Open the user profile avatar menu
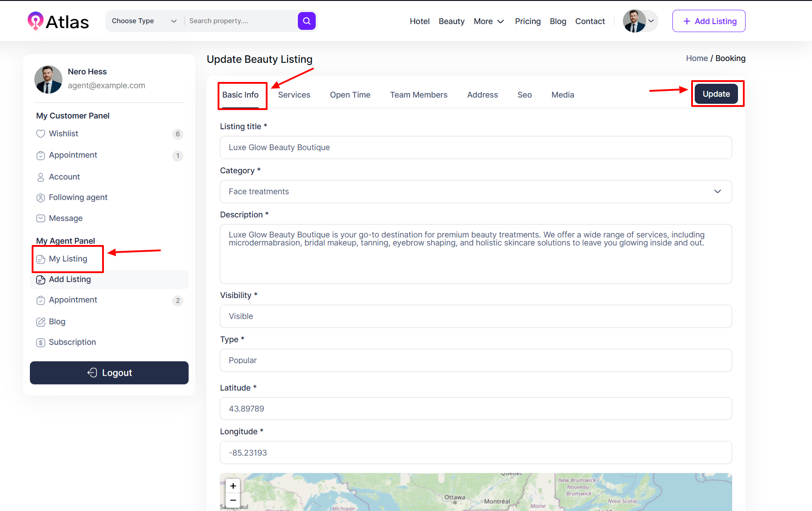 [x=639, y=21]
